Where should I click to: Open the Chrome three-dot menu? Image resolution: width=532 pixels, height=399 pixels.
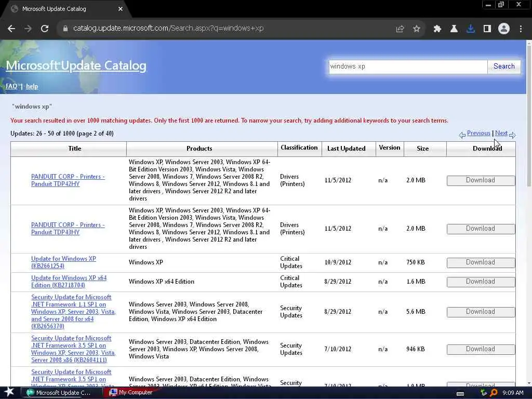coord(521,29)
